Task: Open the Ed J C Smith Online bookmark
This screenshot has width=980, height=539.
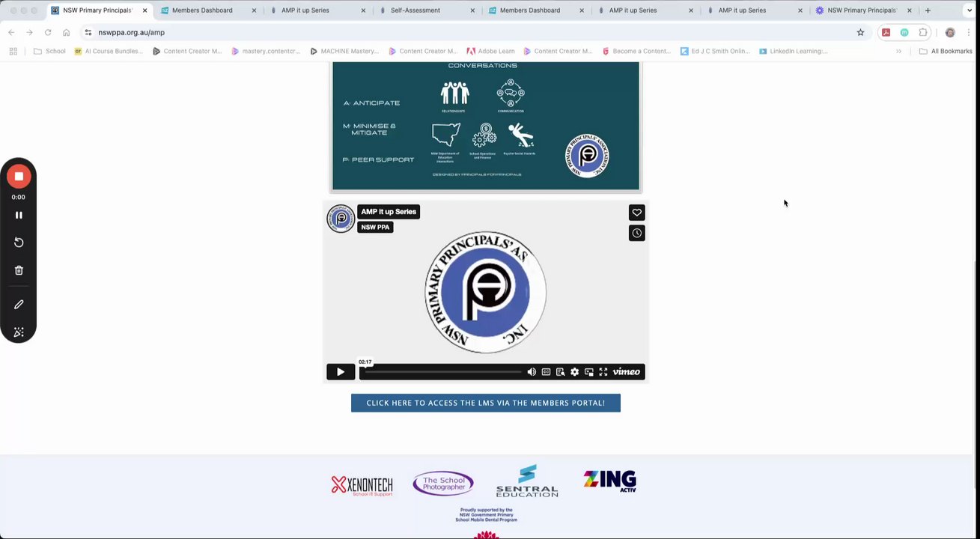Action: [x=715, y=51]
